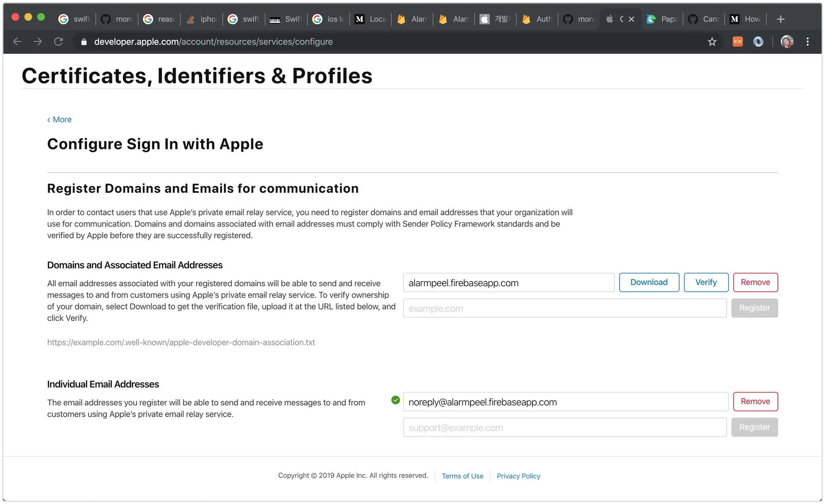Download the domain verification file
The width and height of the screenshot is (825, 504).
point(649,282)
